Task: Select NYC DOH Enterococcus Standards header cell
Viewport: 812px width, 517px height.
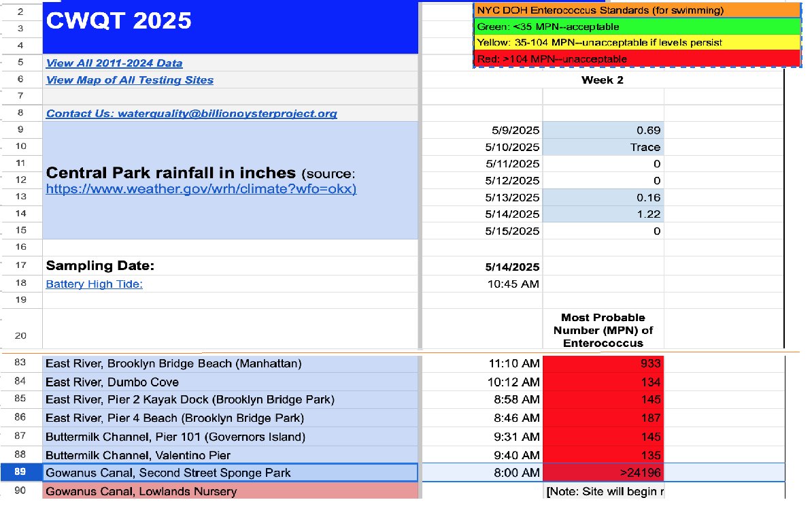Action: click(637, 10)
